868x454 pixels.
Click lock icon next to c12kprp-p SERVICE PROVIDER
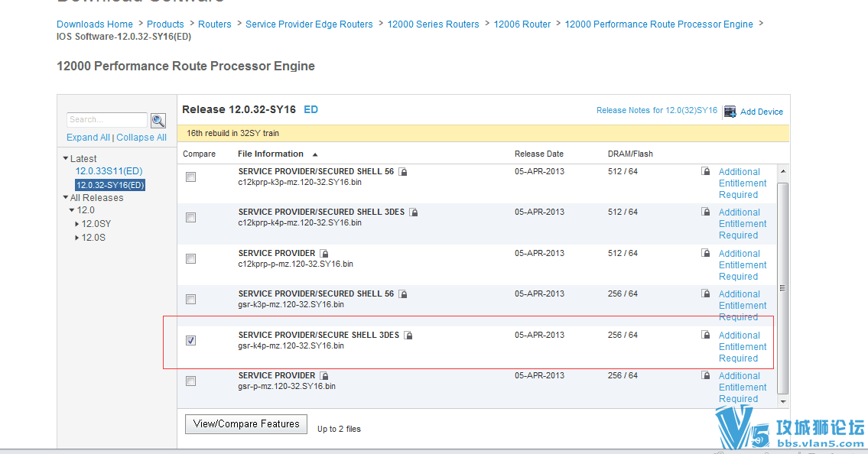coord(324,254)
